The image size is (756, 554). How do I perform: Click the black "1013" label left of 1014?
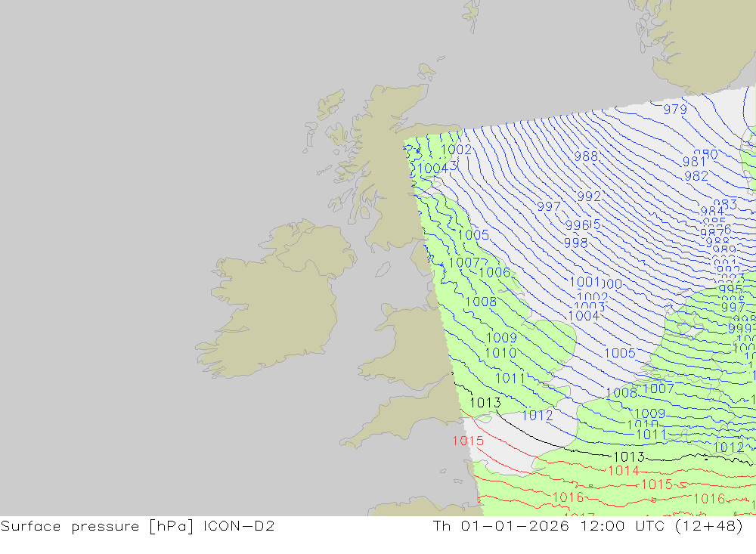click(x=629, y=457)
